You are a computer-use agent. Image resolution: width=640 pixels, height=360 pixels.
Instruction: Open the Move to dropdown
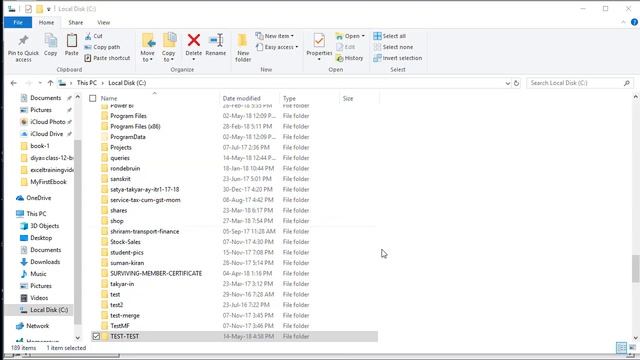coord(147,56)
